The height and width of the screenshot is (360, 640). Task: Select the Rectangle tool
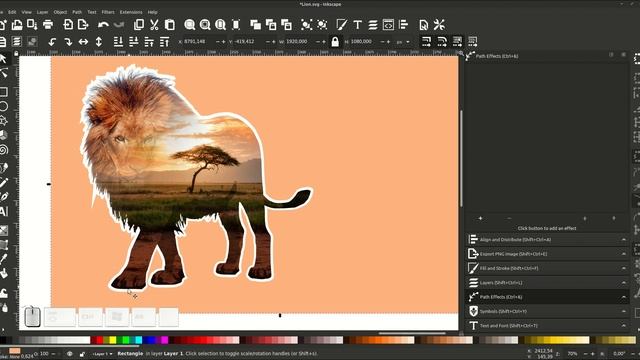tap(3, 92)
